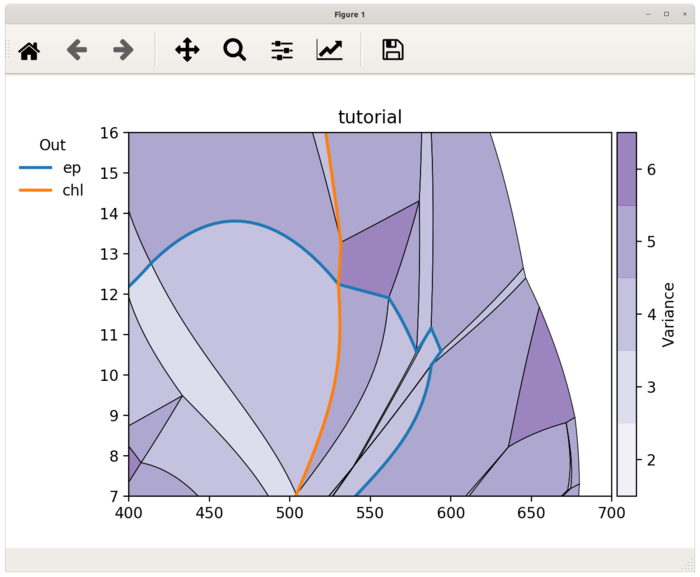The height and width of the screenshot is (577, 700).
Task: Click the colorbar segment at value 4
Action: (x=626, y=314)
